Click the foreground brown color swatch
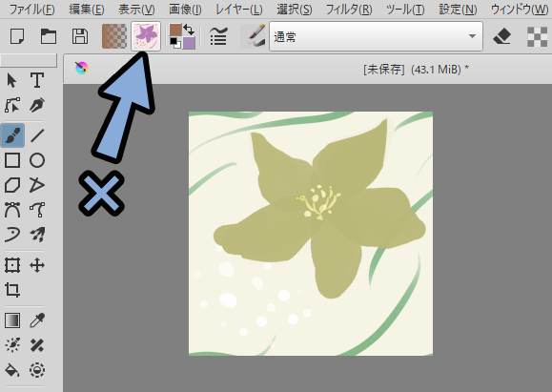 [175, 31]
